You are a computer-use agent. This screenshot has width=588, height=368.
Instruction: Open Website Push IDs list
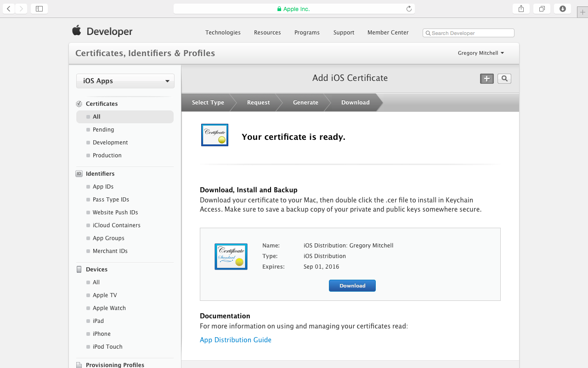(115, 213)
